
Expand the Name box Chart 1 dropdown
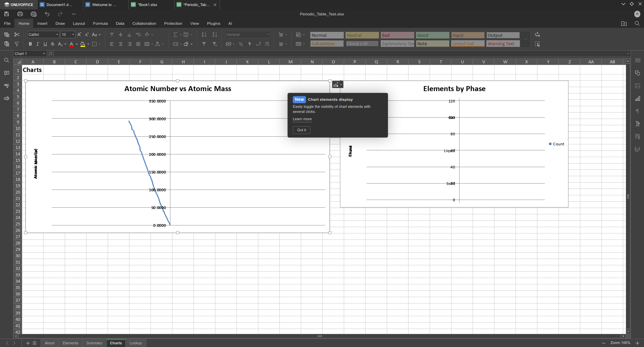[44, 54]
